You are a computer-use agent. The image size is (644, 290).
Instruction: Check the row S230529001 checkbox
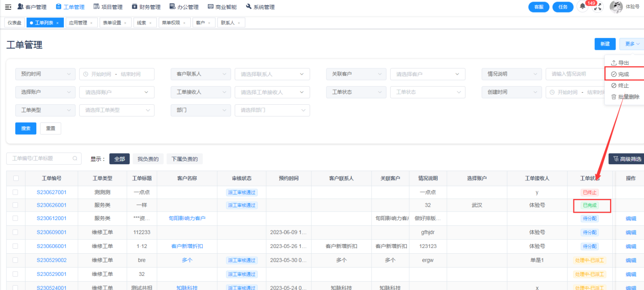15,274
